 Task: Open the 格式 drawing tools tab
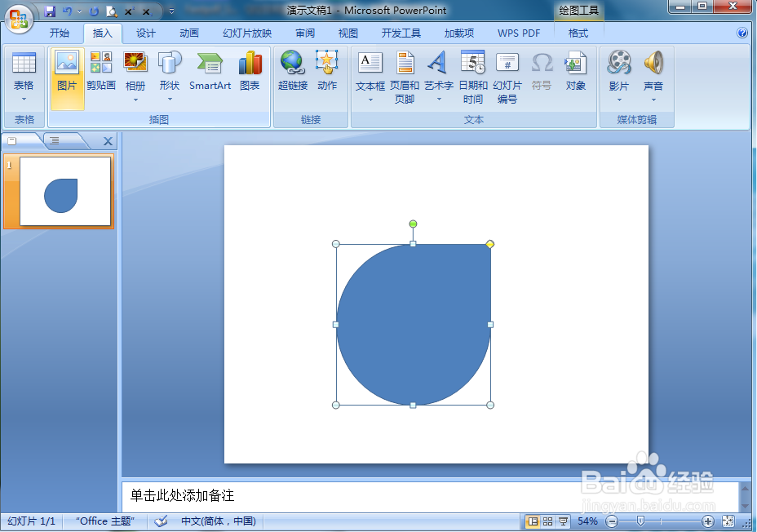(578, 33)
